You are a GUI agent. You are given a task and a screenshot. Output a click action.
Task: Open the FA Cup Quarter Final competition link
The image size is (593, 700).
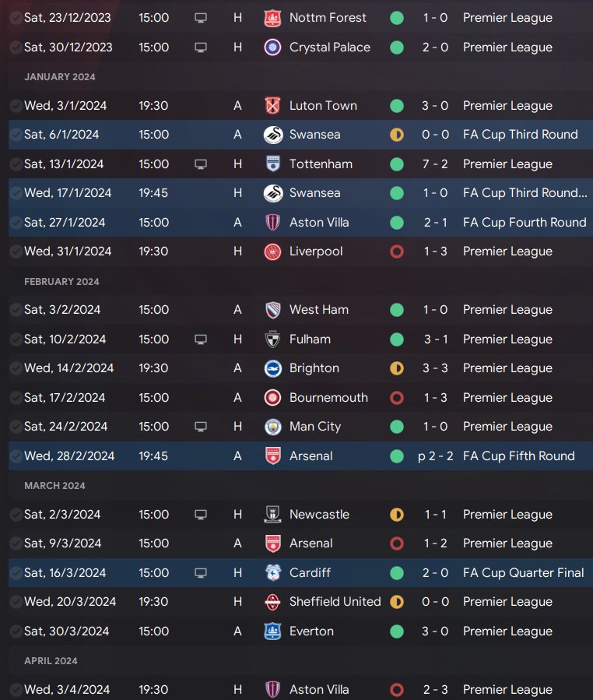(x=523, y=573)
